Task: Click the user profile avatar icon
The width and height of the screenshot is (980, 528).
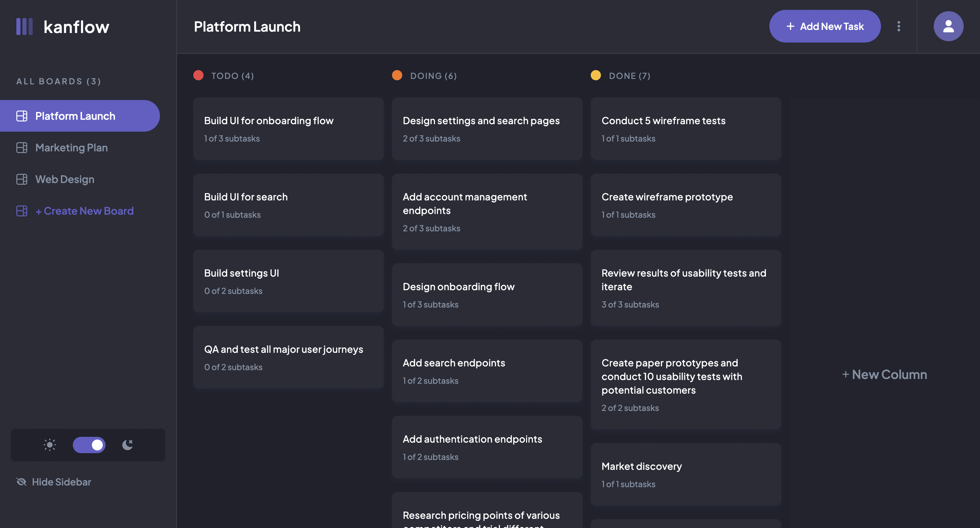Action: click(948, 26)
